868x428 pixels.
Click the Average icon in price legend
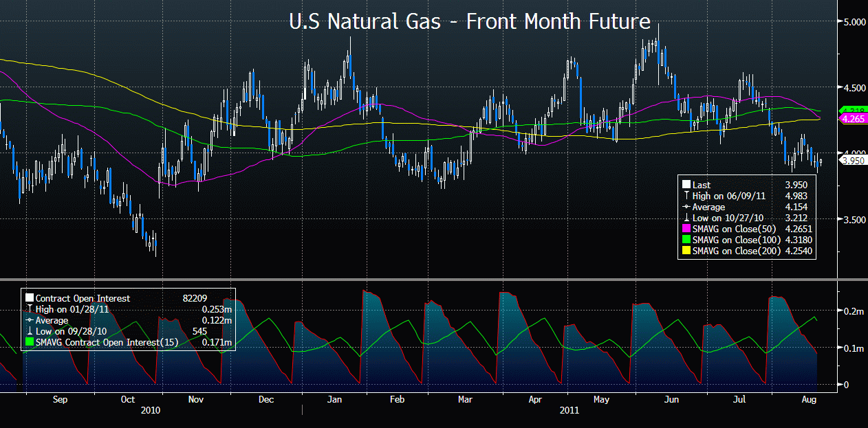[686, 207]
